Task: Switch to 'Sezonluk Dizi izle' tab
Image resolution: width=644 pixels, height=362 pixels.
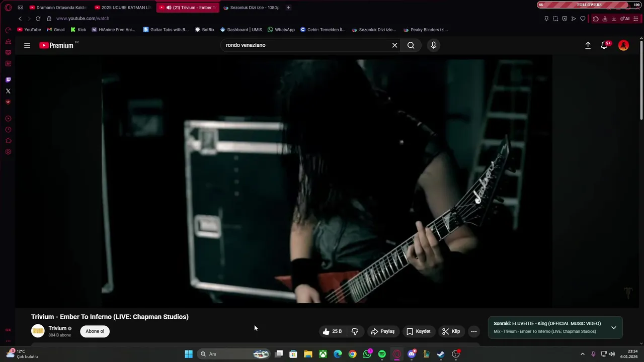Action: pyautogui.click(x=252, y=8)
